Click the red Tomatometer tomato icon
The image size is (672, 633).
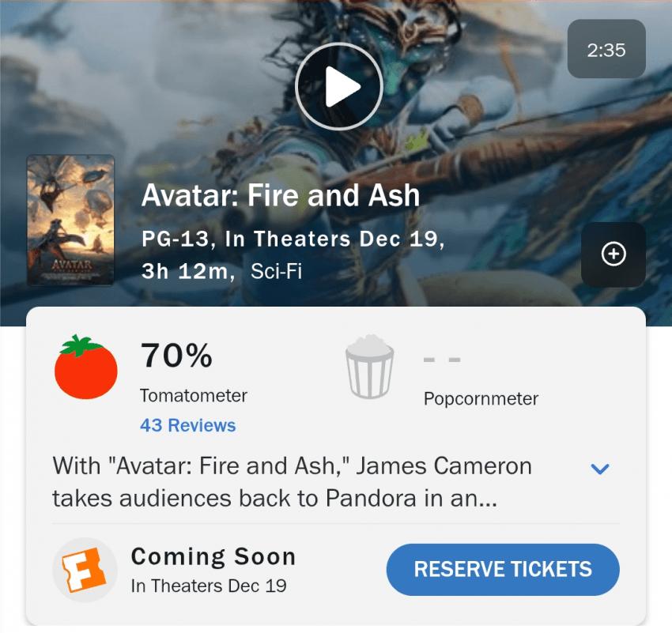[85, 367]
